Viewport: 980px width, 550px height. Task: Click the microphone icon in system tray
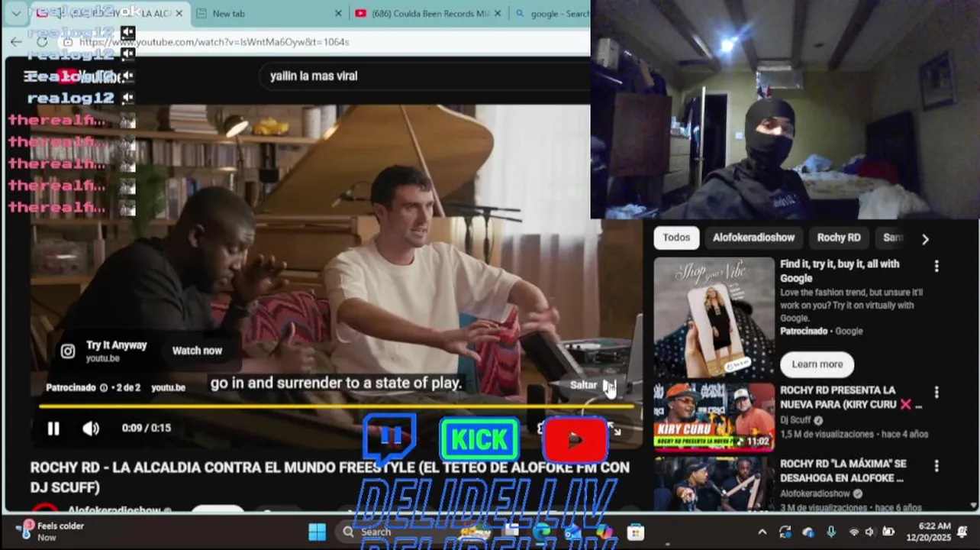pos(830,532)
